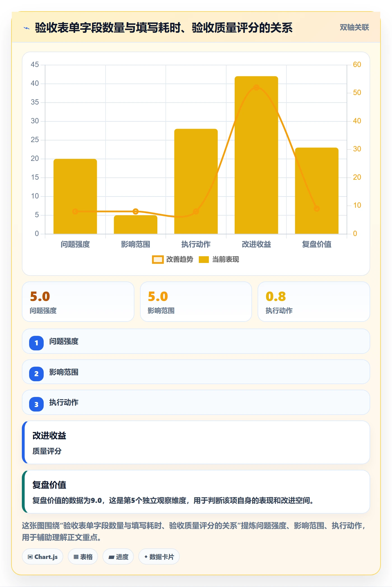392x587 pixels.
Task: Expand the 复盘价值 description card
Action: [x=196, y=492]
